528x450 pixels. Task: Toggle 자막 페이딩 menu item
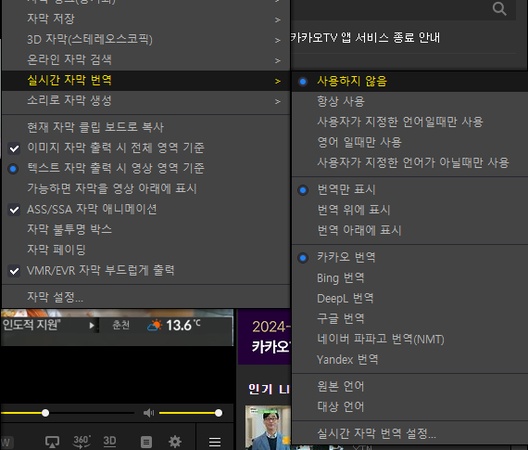pos(146,250)
